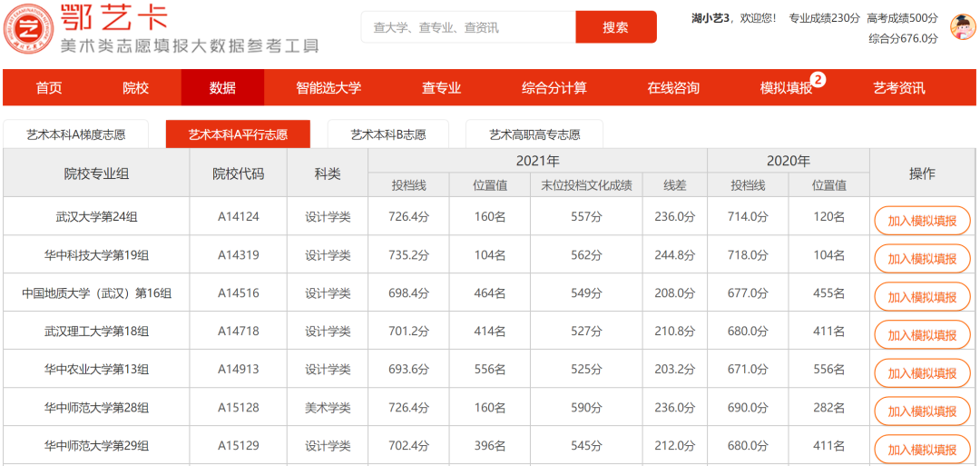Click the 华中科技大学第19组 cell
The width and height of the screenshot is (980, 466).
coord(96,255)
